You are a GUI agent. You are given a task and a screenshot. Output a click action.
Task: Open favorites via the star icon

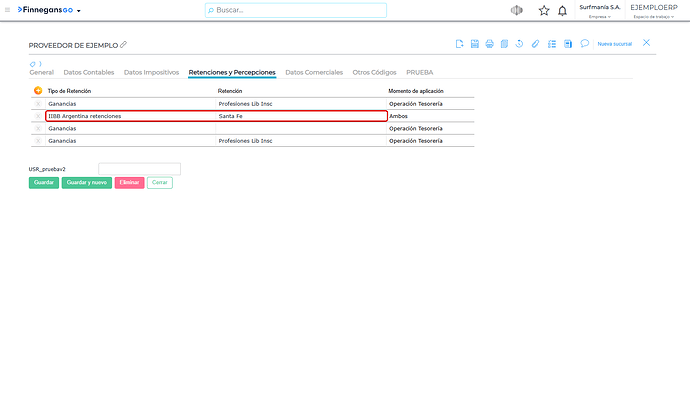point(544,11)
